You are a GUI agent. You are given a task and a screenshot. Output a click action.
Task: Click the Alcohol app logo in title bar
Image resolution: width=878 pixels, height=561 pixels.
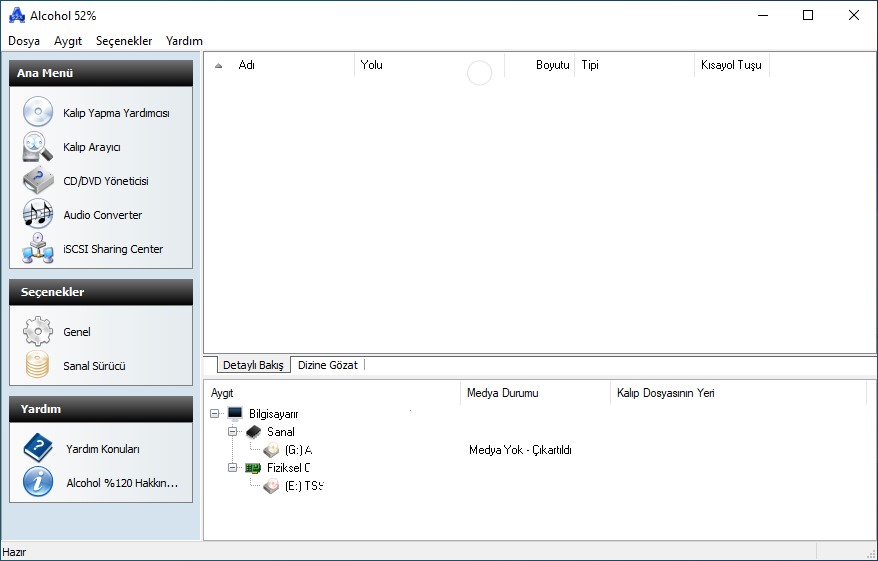(x=17, y=15)
